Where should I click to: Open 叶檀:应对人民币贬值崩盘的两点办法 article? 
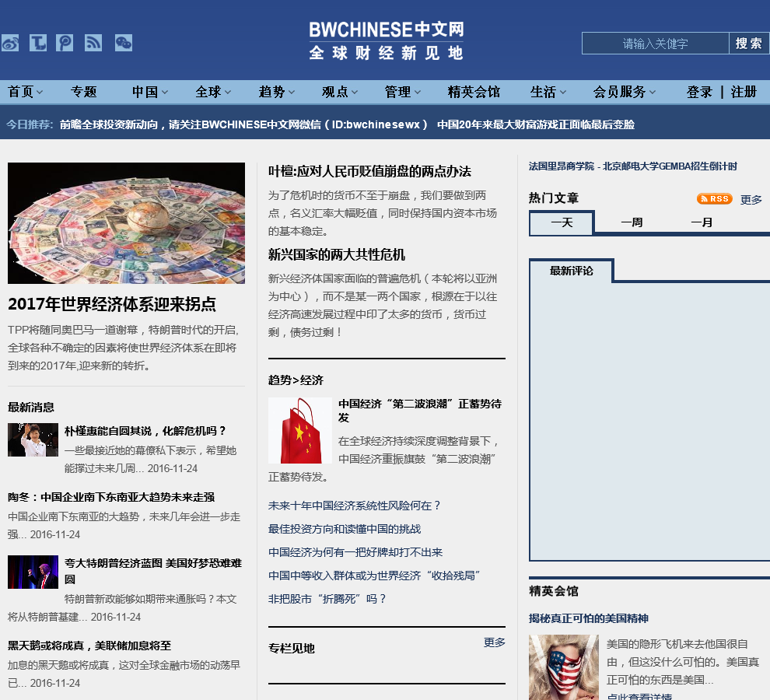coord(369,171)
